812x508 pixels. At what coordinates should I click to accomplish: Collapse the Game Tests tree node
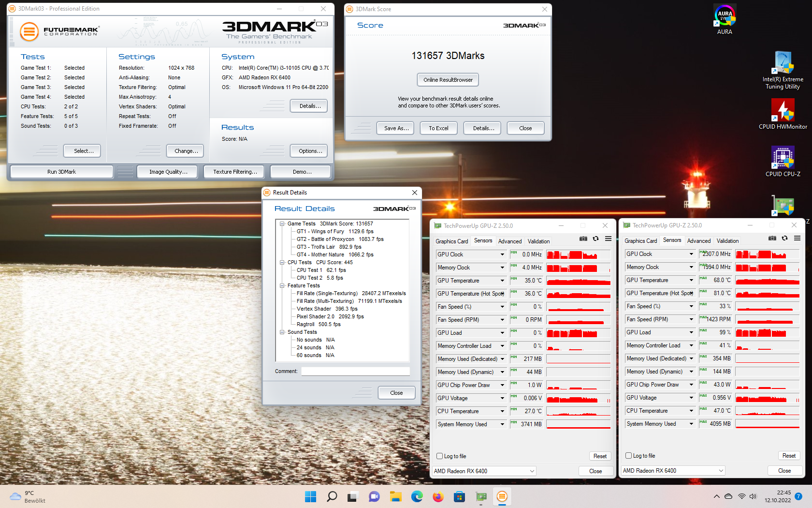[x=283, y=224]
